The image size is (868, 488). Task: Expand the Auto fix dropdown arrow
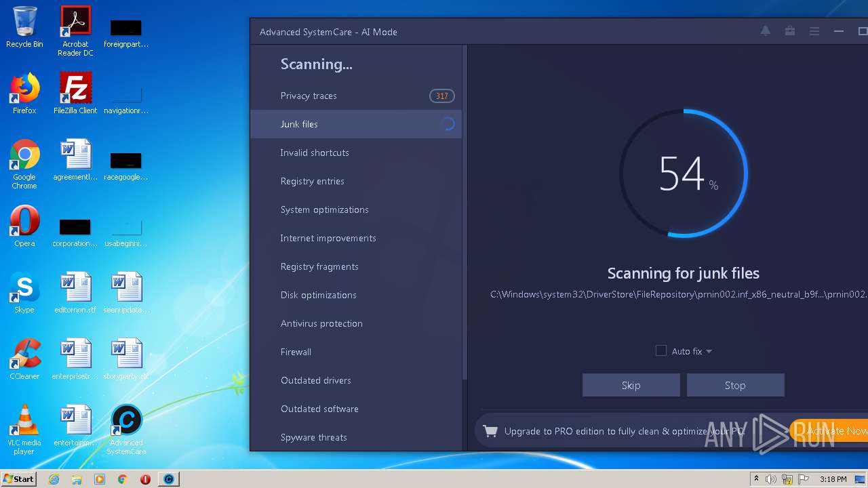point(709,351)
